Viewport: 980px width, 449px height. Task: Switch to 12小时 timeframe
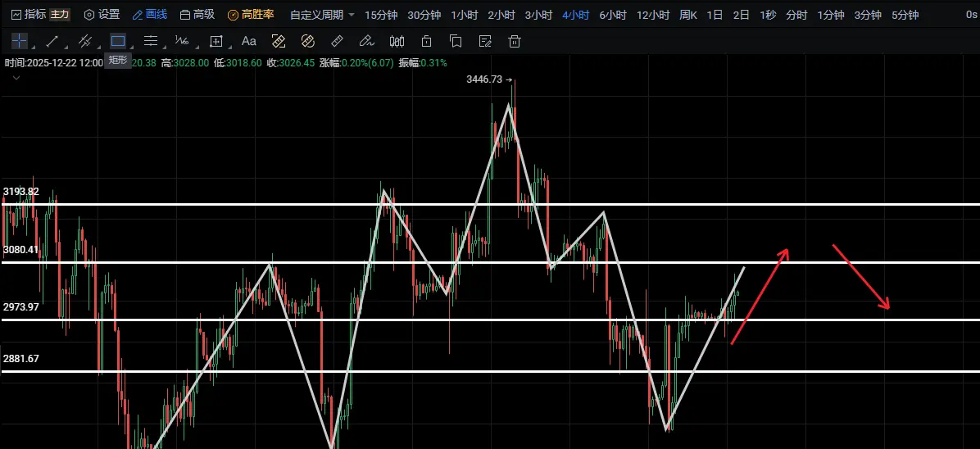point(653,15)
